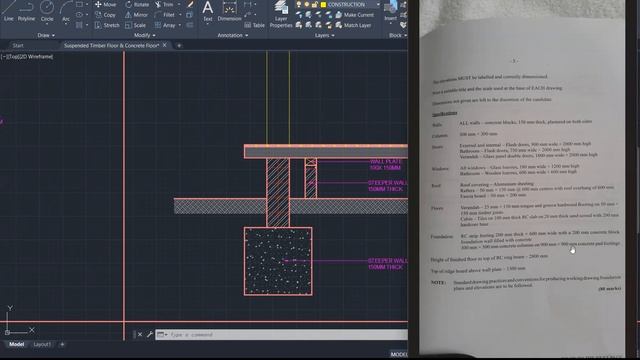Select the dotted concrete footing hatch

click(278, 261)
